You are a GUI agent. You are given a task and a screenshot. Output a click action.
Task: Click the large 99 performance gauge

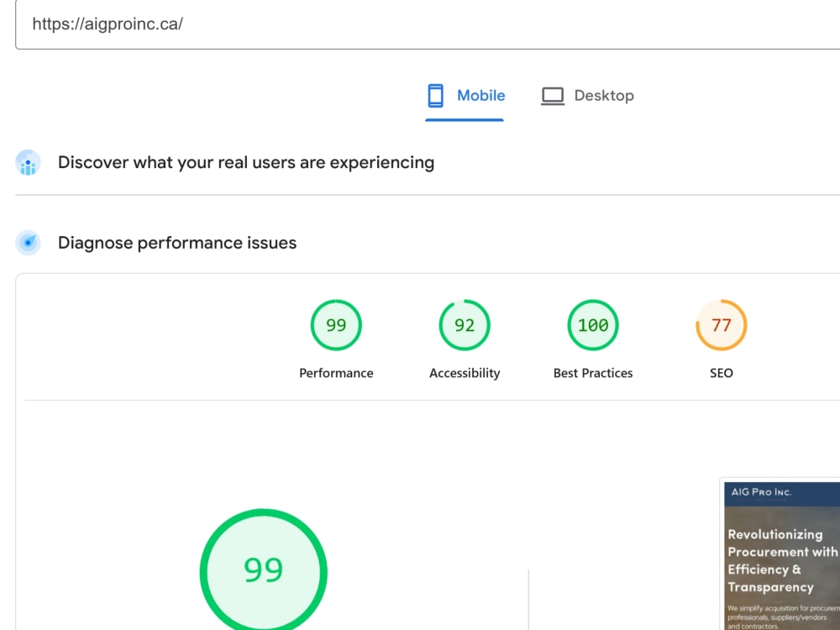[x=264, y=570]
